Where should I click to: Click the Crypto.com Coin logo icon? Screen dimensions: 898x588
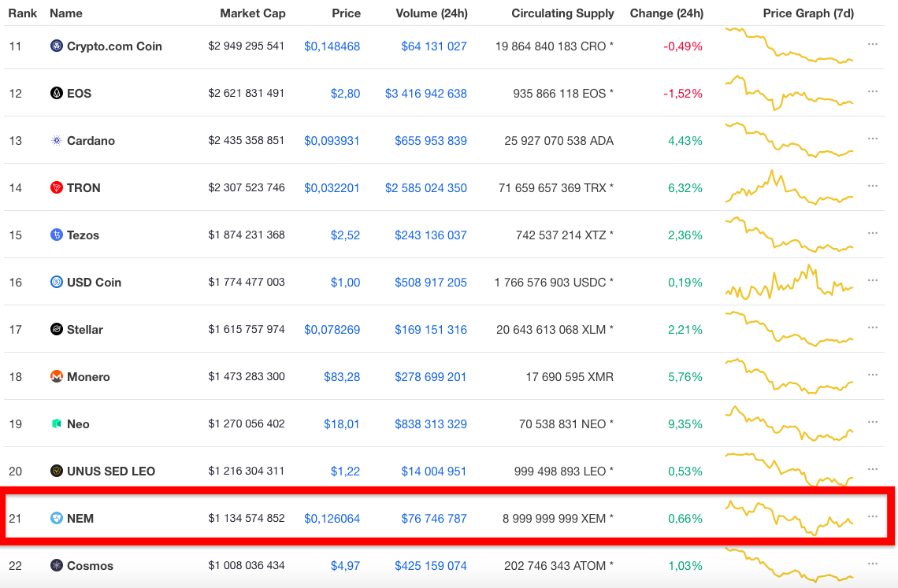pyautogui.click(x=56, y=46)
